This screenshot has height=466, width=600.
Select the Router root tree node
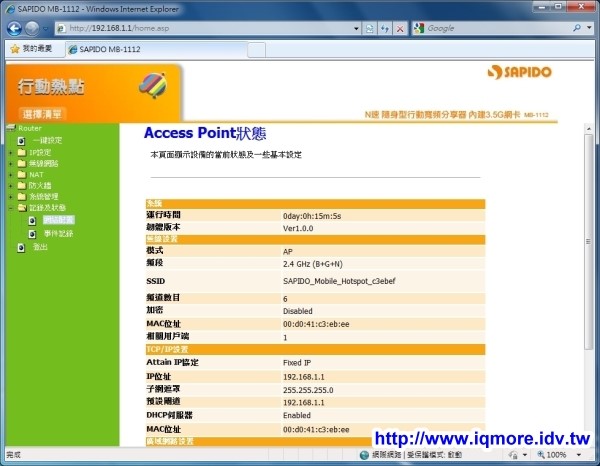point(29,128)
